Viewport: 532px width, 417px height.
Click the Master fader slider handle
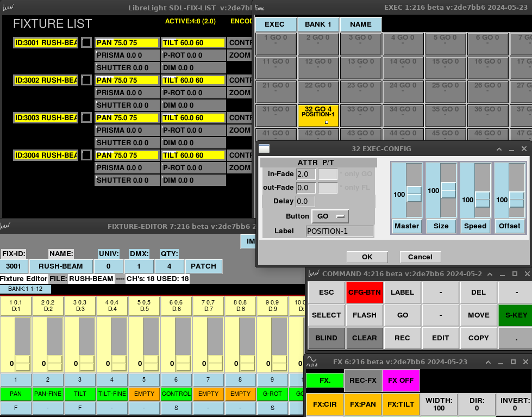point(414,194)
